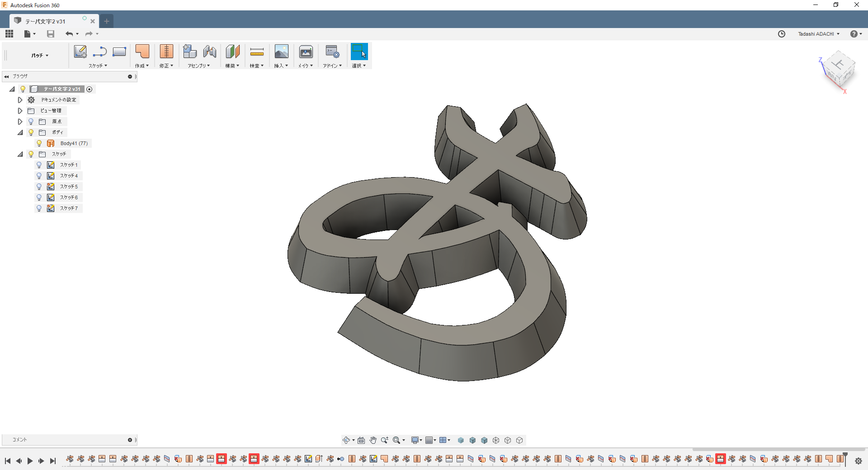
Task: Select the Joint assembly tool
Action: 210,52
